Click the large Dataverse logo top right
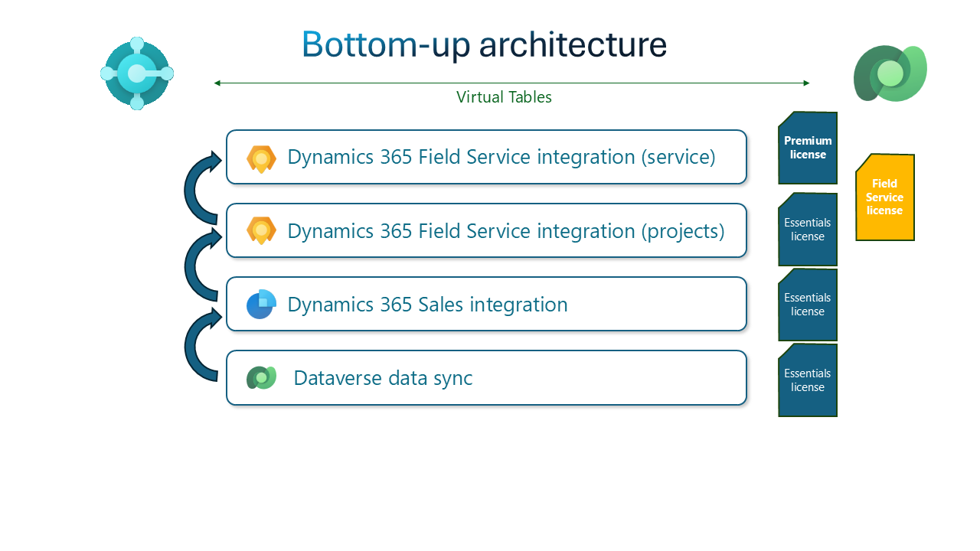 (890, 73)
